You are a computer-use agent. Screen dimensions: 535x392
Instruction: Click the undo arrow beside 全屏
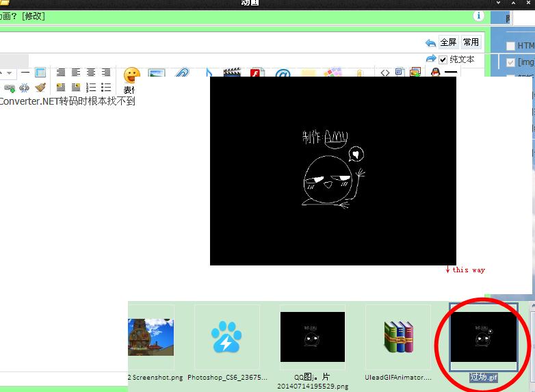[x=430, y=42]
